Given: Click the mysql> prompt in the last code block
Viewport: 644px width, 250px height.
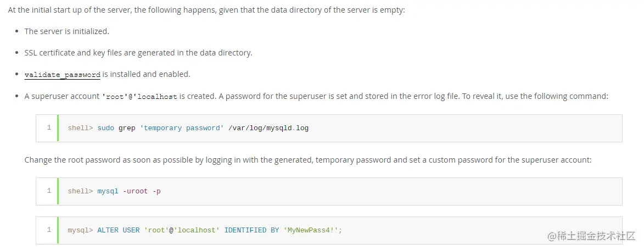Looking at the screenshot, I should click(81, 230).
